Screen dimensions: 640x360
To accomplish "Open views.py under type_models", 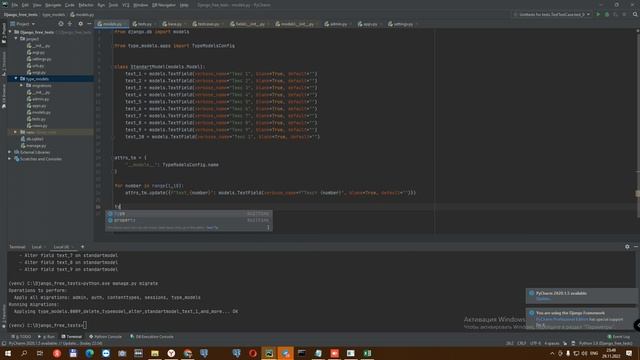I will [37, 126].
